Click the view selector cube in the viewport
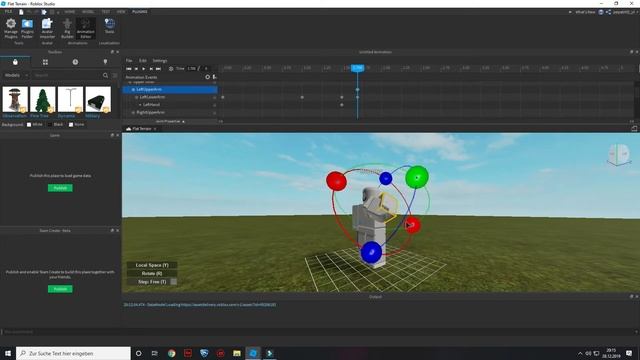The image size is (640, 360). tap(619, 154)
